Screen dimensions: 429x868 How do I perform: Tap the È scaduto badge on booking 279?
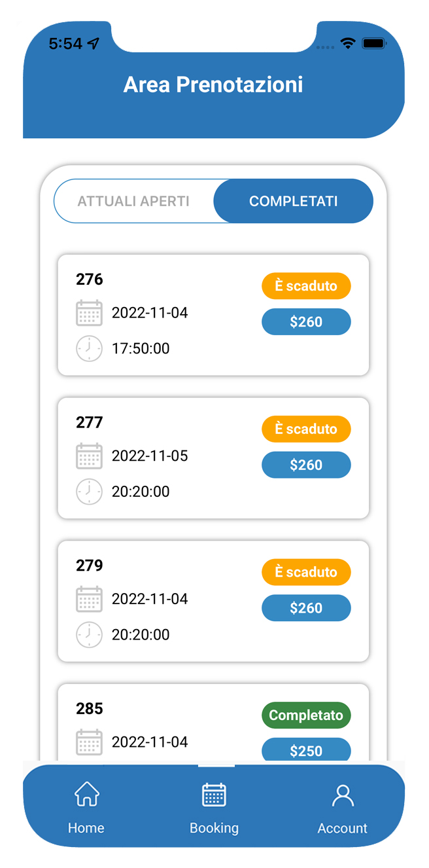point(306,572)
